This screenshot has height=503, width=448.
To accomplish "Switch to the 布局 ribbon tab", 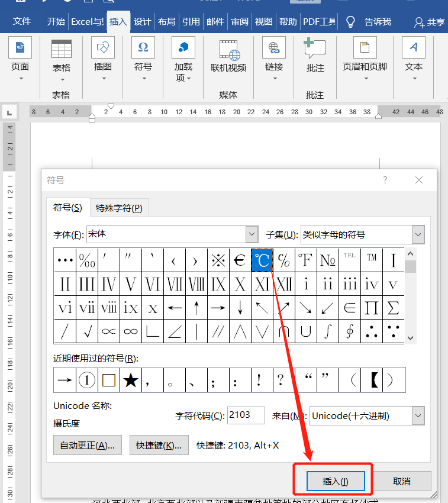I will pyautogui.click(x=166, y=21).
